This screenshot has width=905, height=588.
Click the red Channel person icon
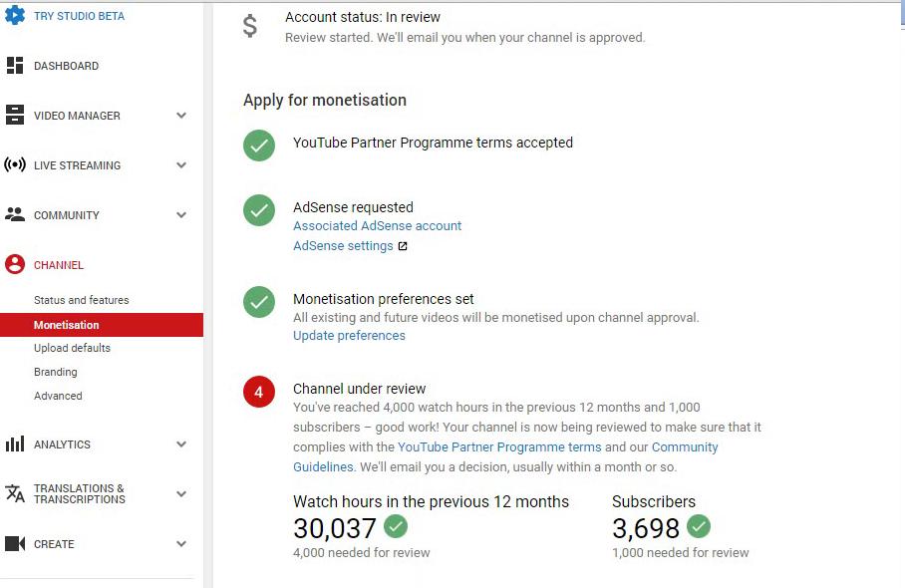click(x=14, y=264)
